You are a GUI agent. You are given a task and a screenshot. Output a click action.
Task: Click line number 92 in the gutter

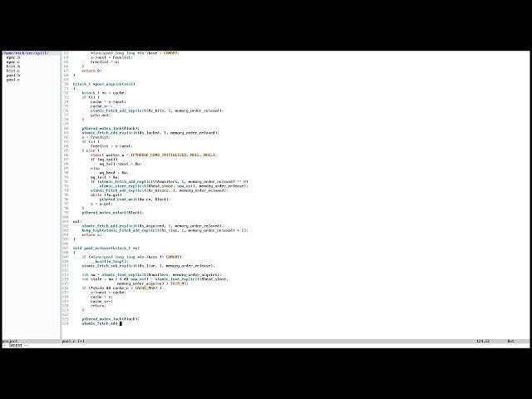66,181
